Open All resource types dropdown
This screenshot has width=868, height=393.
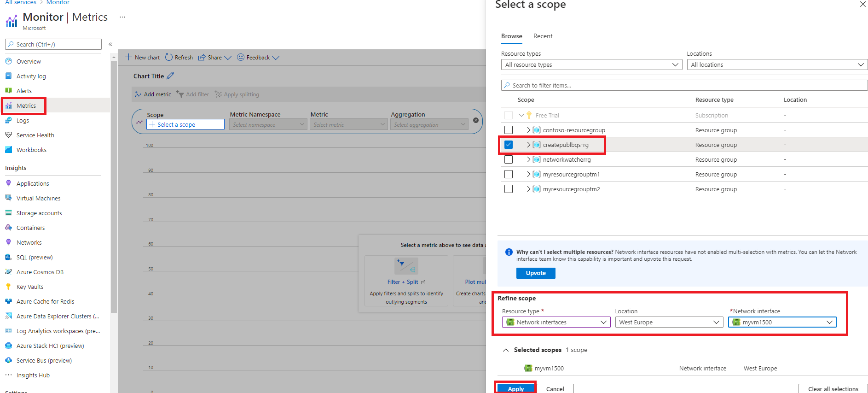(x=591, y=65)
